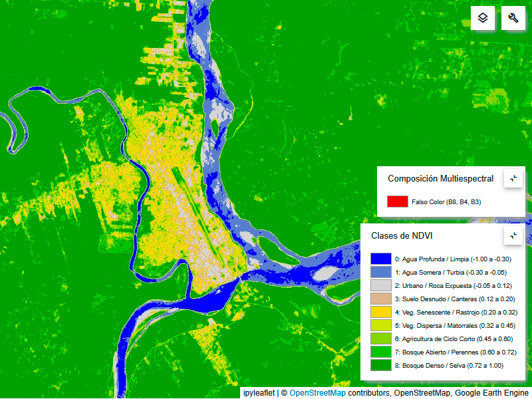Click label '2: Urbano / Roca Expuesta (-0.05 a 0.12)'
Viewport: 532px width, 399px height.
point(454,286)
